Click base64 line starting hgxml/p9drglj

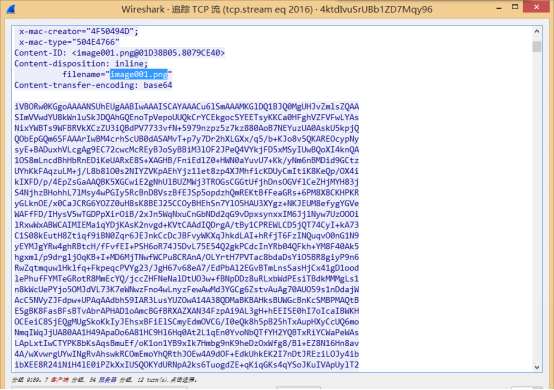click(x=187, y=257)
